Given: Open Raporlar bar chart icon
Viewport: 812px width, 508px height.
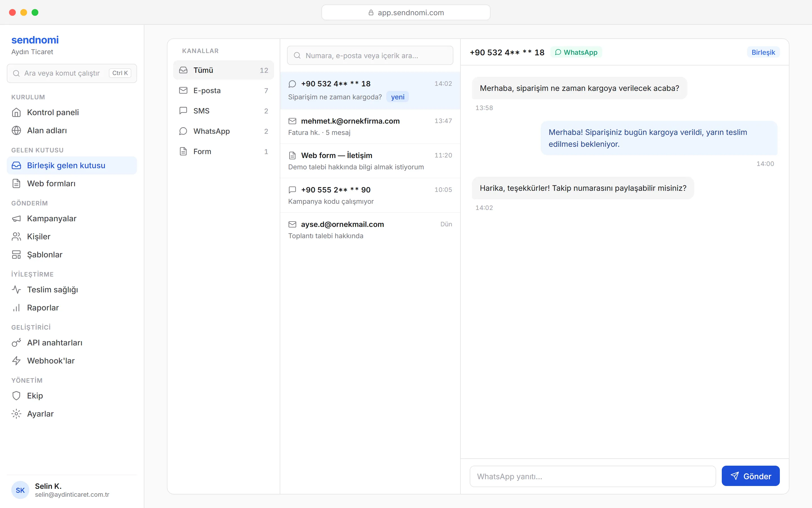Looking at the screenshot, I should pos(16,308).
